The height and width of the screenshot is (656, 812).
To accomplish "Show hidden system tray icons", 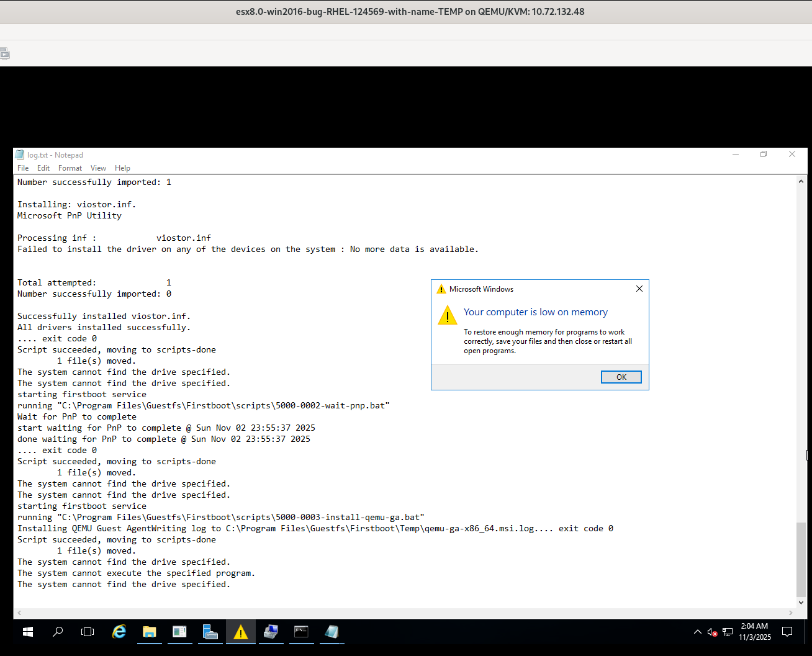I will (x=698, y=632).
